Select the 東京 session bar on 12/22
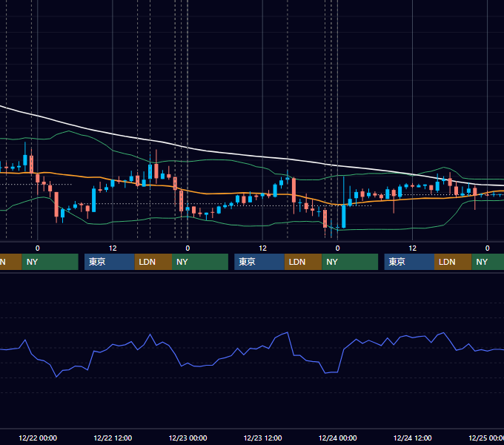Viewport: 504px width, 445px height. click(109, 262)
